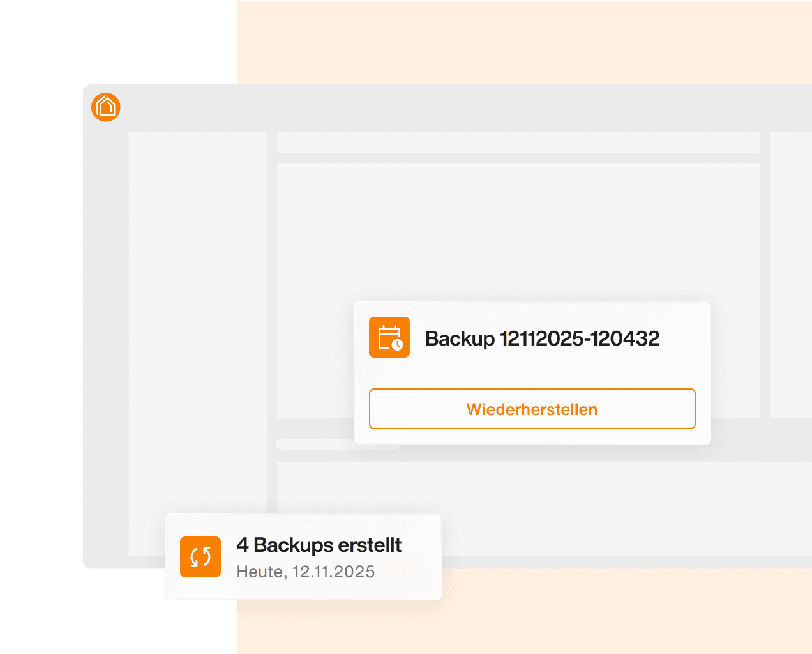Open the backups created notification card
The image size is (812, 654).
tap(303, 557)
